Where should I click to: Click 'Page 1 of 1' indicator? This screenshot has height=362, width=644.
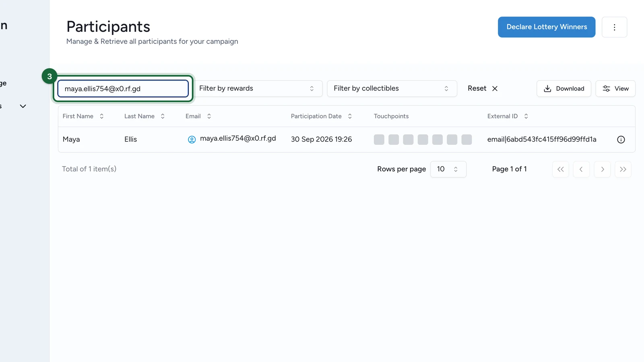pyautogui.click(x=510, y=169)
